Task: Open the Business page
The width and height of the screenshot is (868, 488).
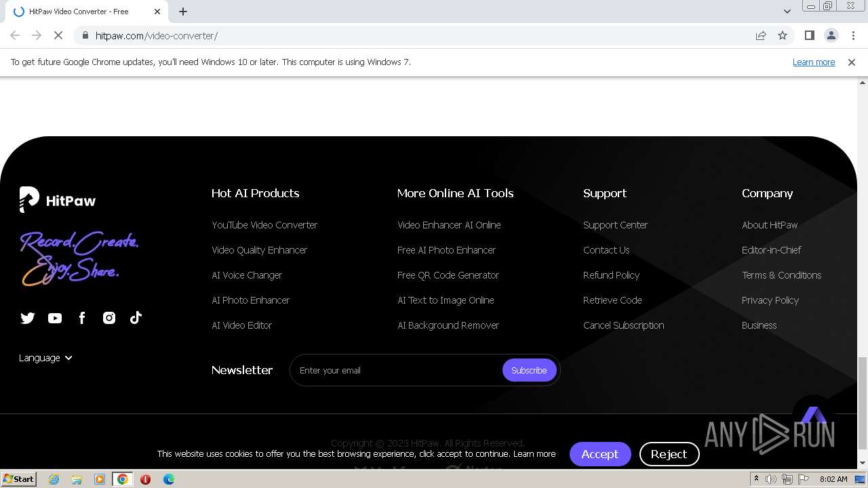Action: coord(759,325)
